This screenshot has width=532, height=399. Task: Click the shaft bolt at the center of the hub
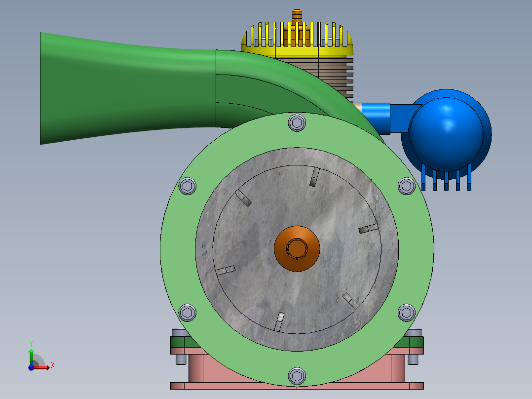tap(297, 248)
